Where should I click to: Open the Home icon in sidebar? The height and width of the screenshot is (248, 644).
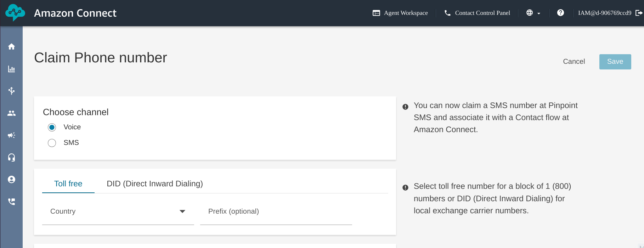tap(12, 47)
